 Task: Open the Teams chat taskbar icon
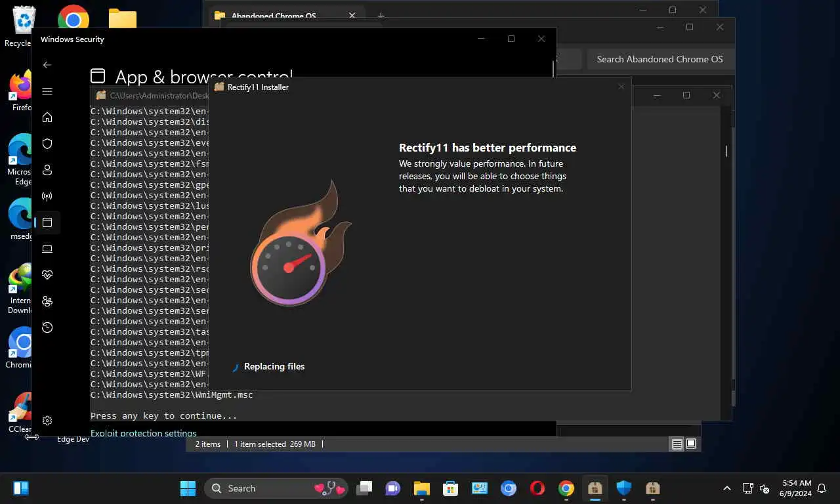tap(392, 488)
